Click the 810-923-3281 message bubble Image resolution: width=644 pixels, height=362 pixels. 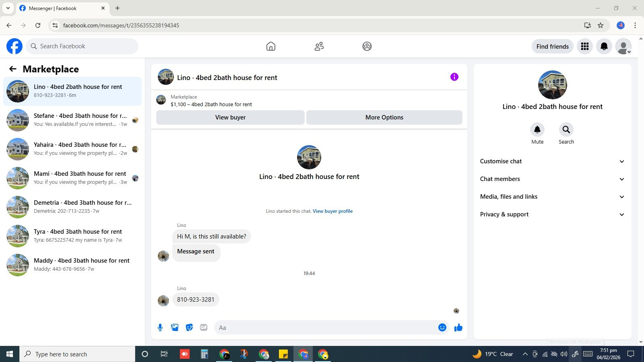pyautogui.click(x=196, y=300)
